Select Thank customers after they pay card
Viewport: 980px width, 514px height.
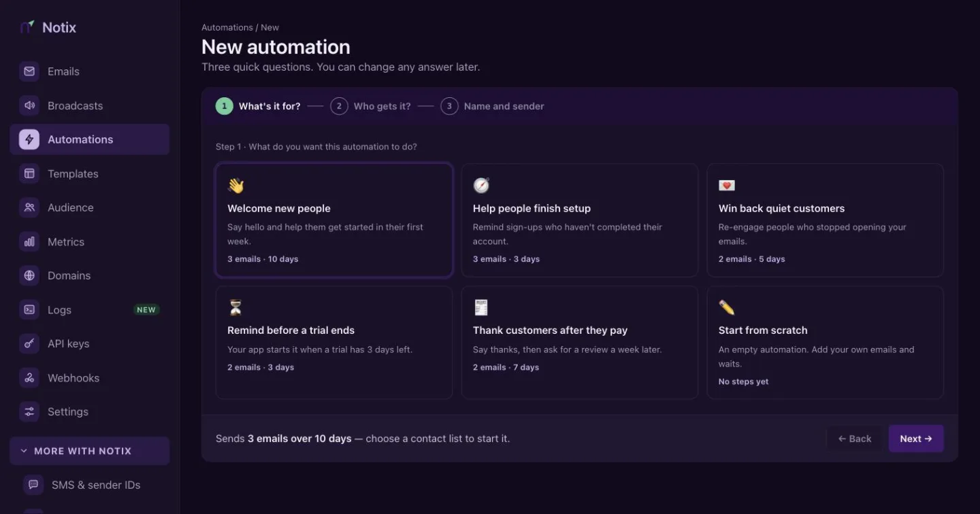tap(580, 342)
